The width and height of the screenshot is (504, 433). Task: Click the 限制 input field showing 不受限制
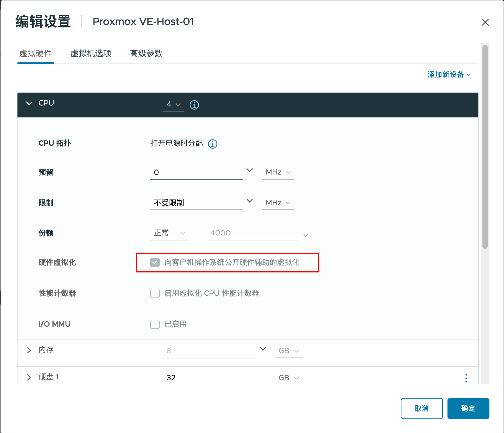197,203
